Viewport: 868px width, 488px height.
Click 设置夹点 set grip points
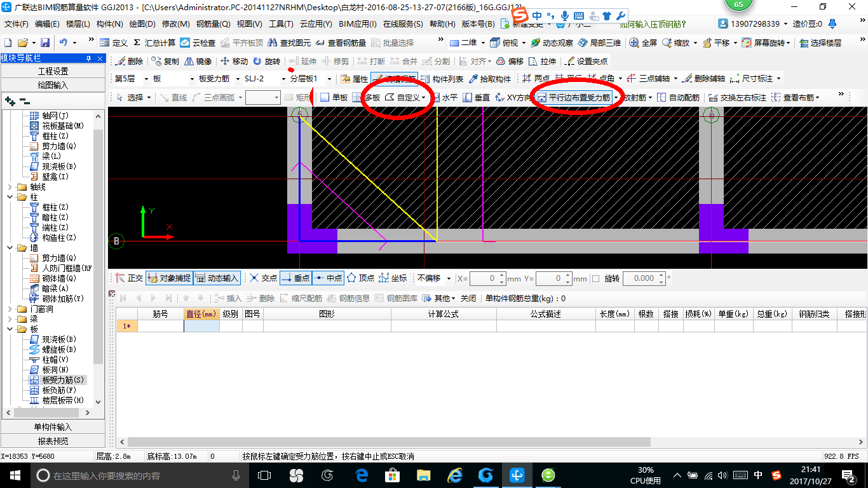[587, 61]
